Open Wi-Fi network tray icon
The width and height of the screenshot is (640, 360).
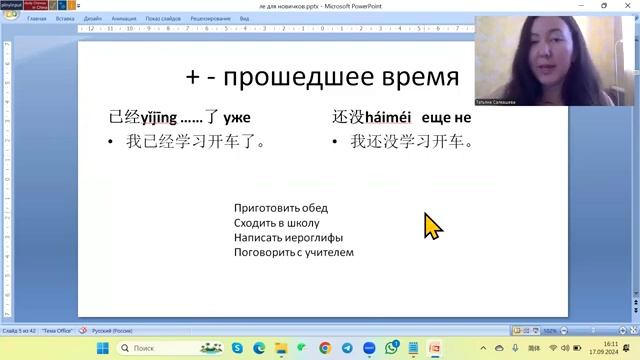coord(553,348)
